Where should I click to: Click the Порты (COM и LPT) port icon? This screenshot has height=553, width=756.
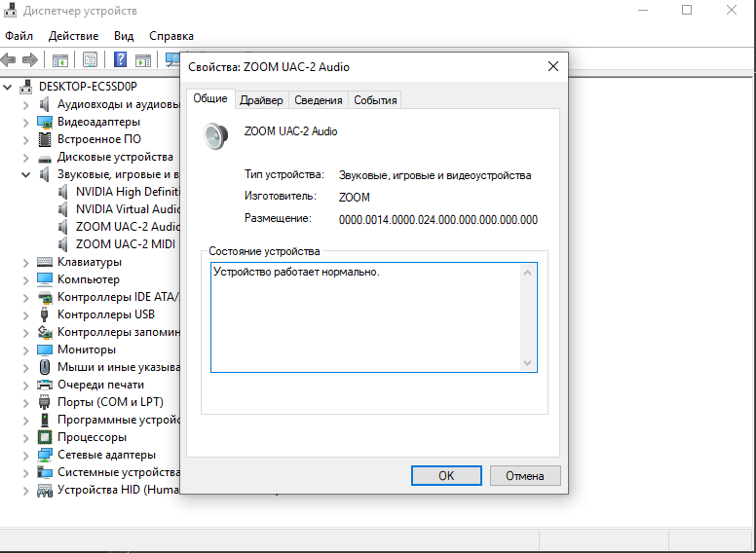pos(45,402)
